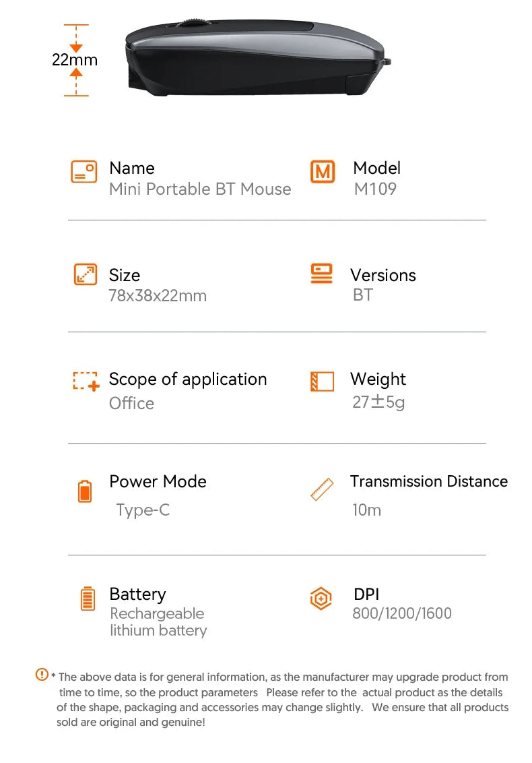The width and height of the screenshot is (532, 763).
Task: Select the Mini Portable BT Mouse text
Action: coord(200,189)
